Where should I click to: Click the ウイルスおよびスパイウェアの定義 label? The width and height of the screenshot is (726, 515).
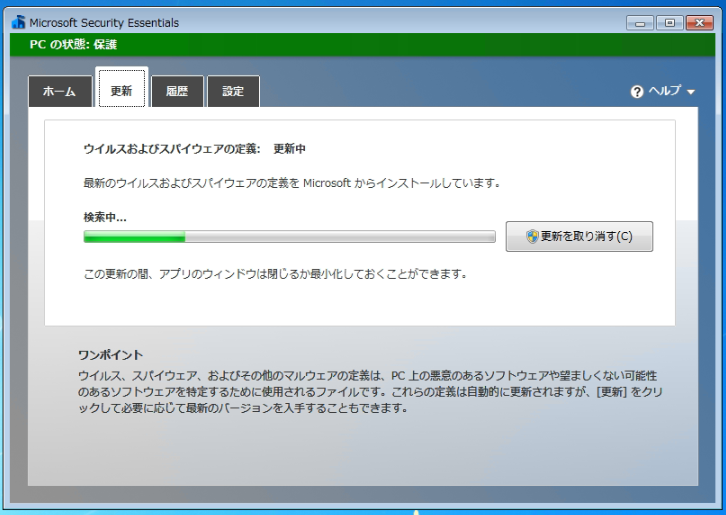point(172,149)
